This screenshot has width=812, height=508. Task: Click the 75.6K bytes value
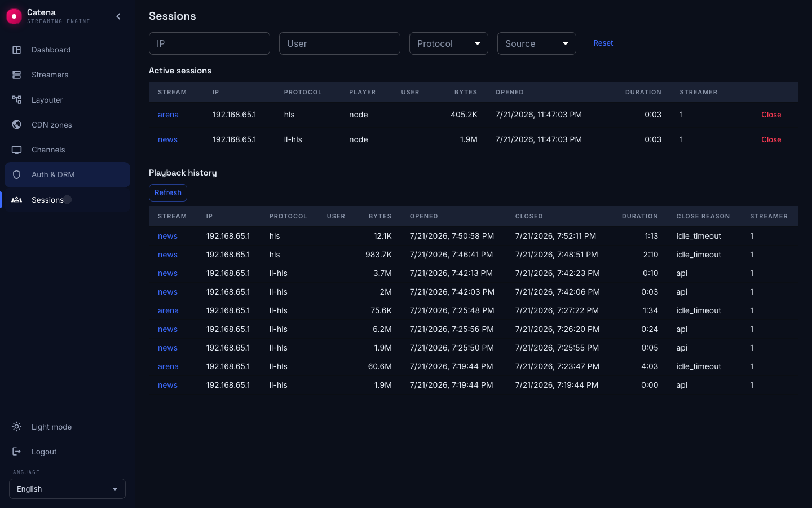tap(381, 310)
